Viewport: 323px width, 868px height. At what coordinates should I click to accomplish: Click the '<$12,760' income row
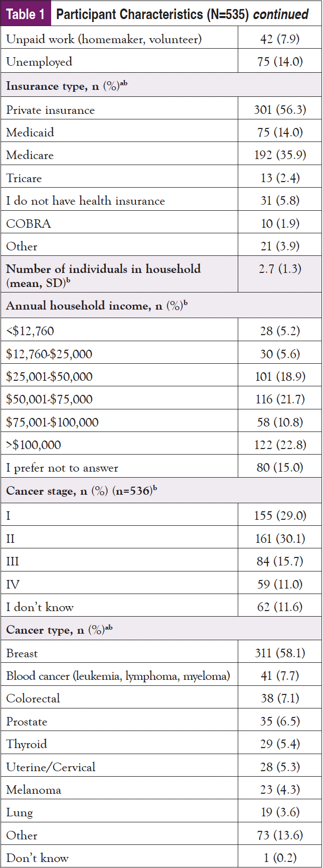pyautogui.click(x=30, y=331)
